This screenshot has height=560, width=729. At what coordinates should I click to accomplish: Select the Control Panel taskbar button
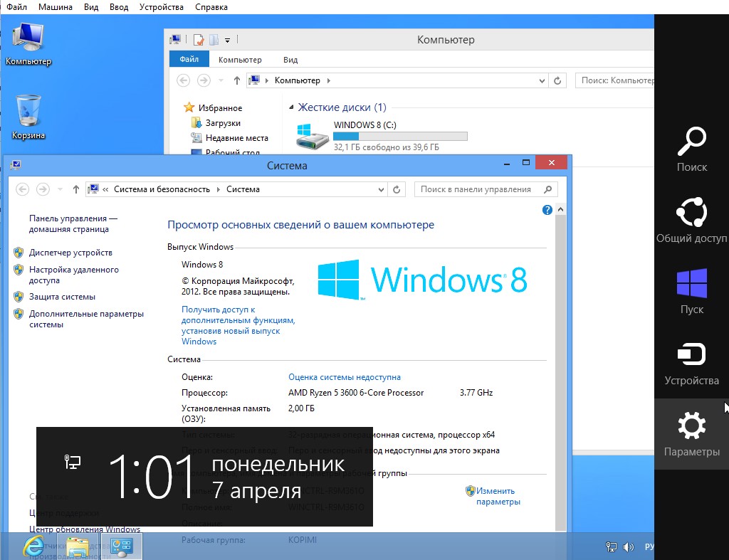point(121,546)
